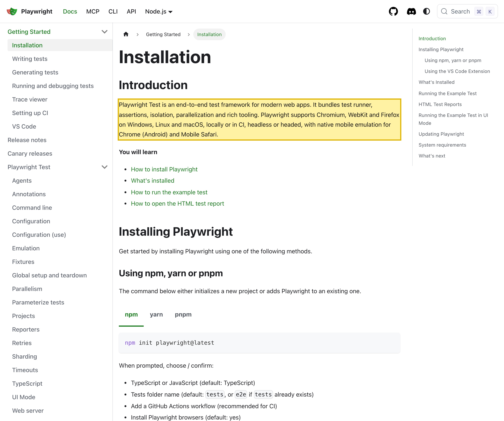Open UI Mode in the sidebar
Image resolution: width=504 pixels, height=421 pixels.
(24, 397)
